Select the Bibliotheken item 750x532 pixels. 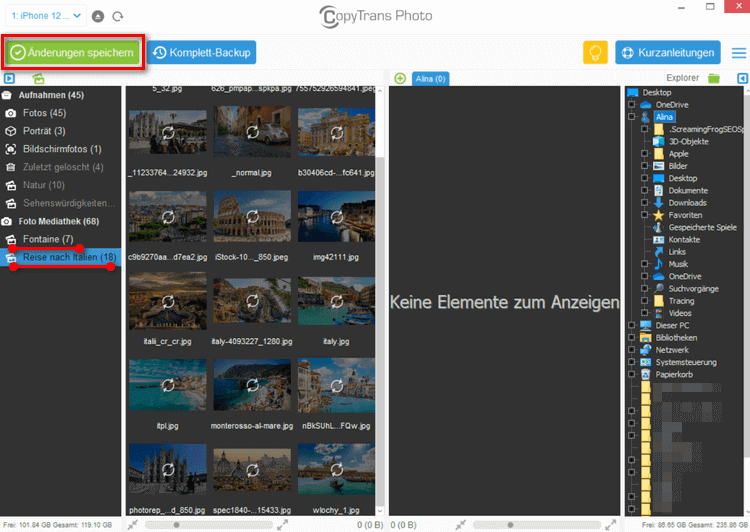[676, 338]
